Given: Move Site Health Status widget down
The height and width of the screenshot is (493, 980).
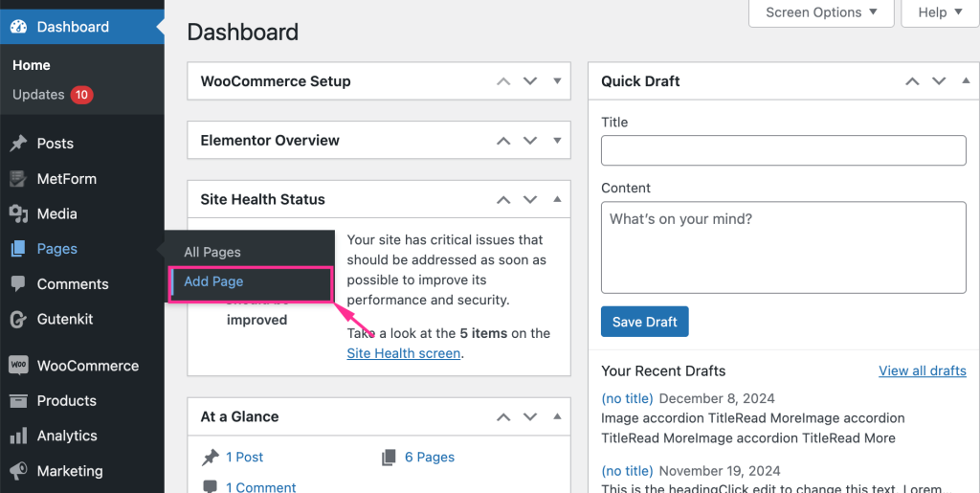Looking at the screenshot, I should tap(530, 200).
